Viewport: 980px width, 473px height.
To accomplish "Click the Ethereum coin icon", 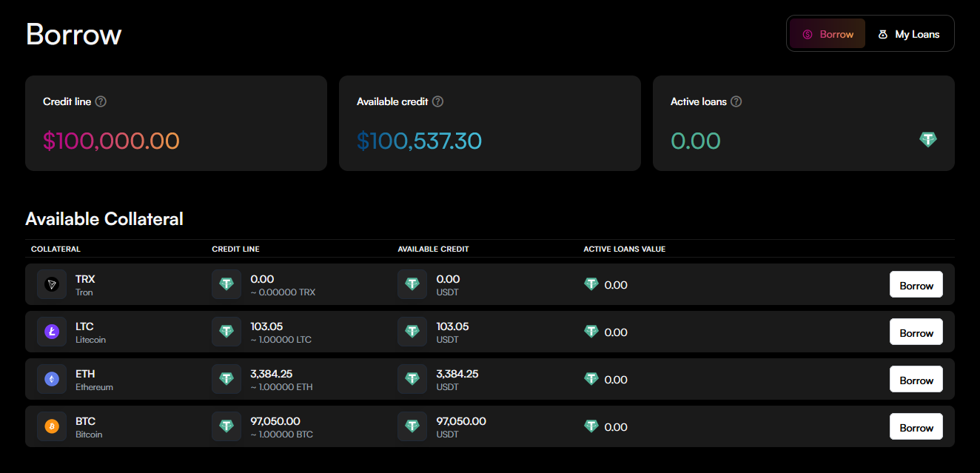I will (52, 380).
